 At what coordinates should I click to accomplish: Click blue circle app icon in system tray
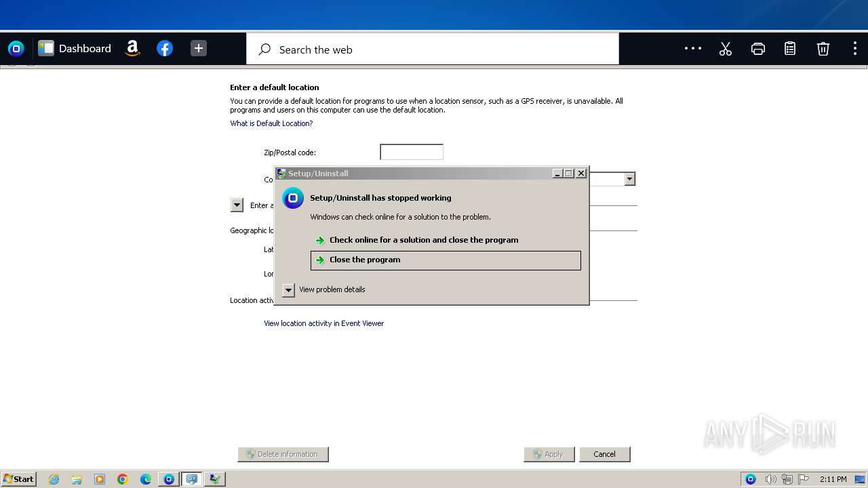click(x=751, y=479)
